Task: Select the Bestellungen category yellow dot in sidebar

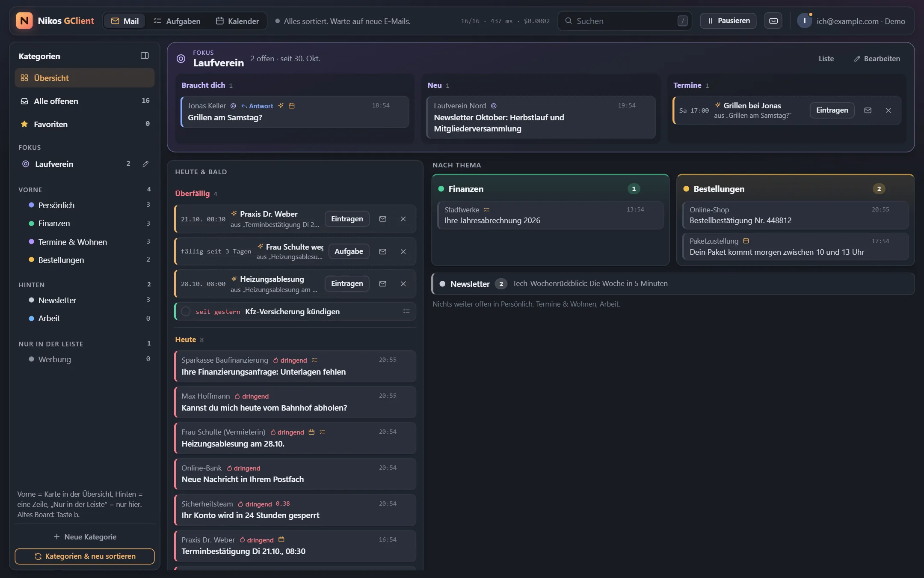Action: 31,260
